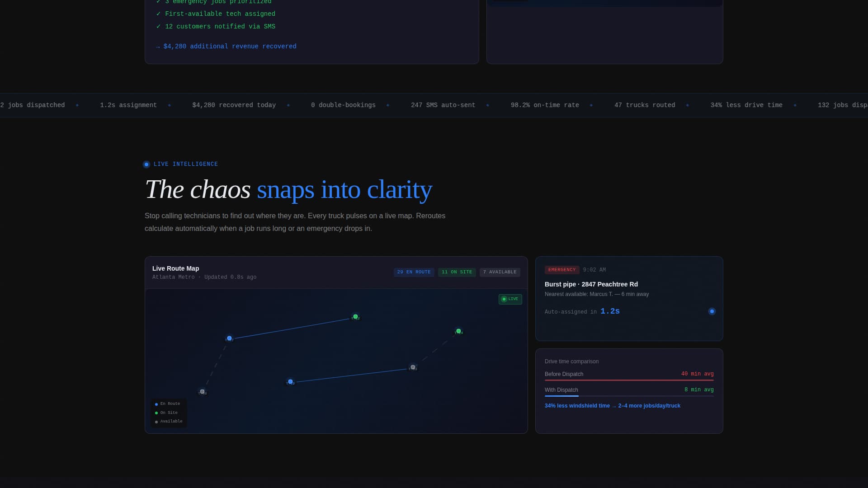Click ticker item '0 double-bookings'
Viewport: 868px width, 488px height.
(344, 105)
